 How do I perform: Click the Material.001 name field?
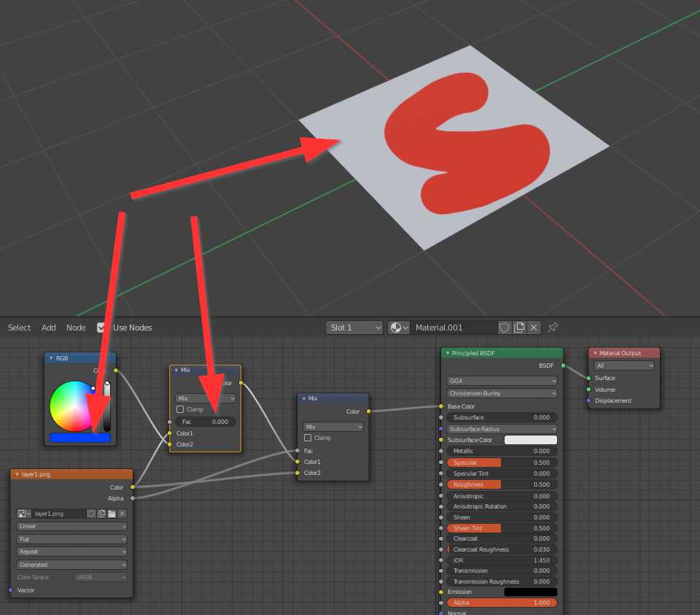tap(454, 328)
